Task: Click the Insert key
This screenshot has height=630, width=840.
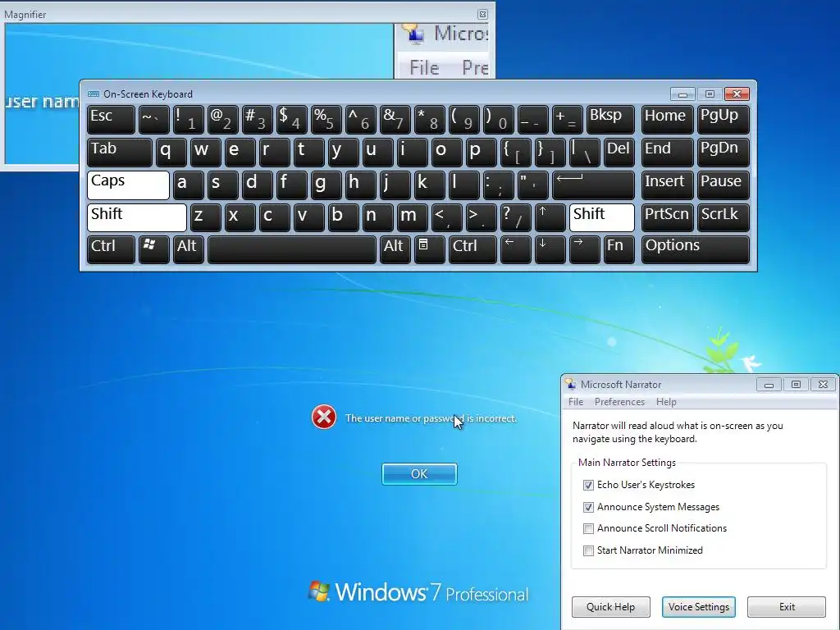Action: pos(667,185)
